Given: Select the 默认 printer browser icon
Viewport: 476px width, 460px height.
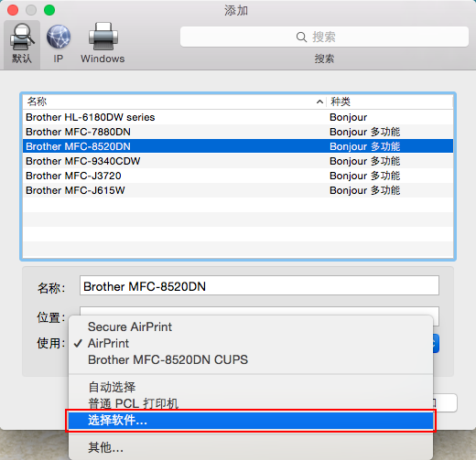Looking at the screenshot, I should pos(22,37).
